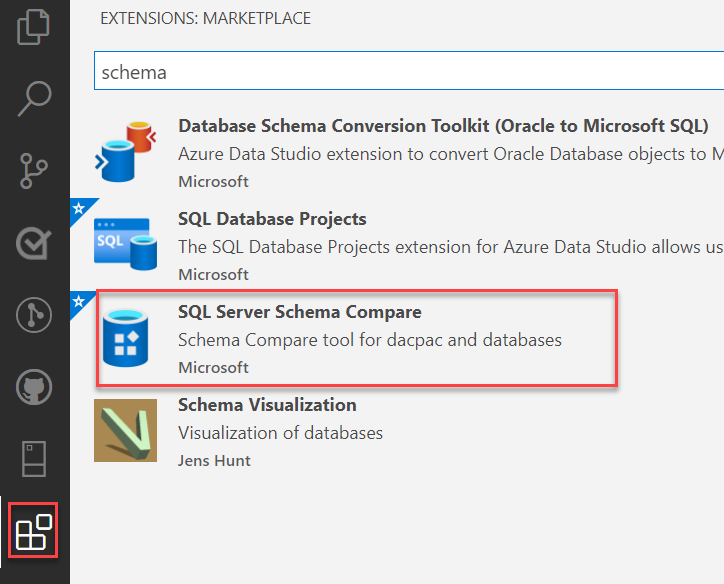This screenshot has width=724, height=584.
Task: Open the 'Schema Visualization' extension title
Action: [x=267, y=405]
